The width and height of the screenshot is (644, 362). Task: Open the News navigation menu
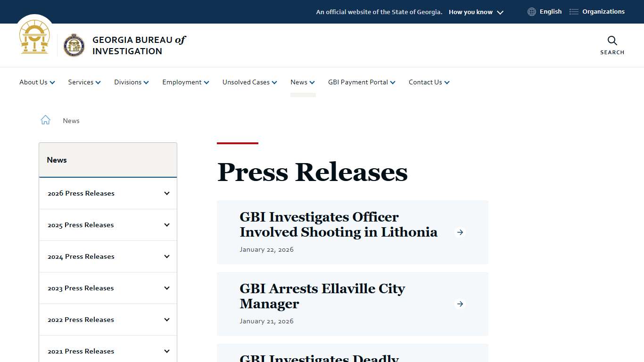(x=302, y=82)
